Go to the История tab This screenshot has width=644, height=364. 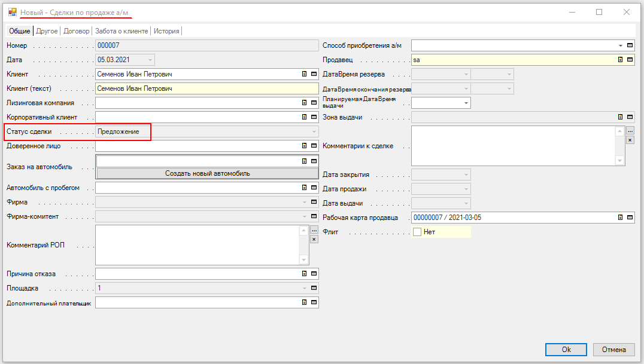(x=166, y=31)
